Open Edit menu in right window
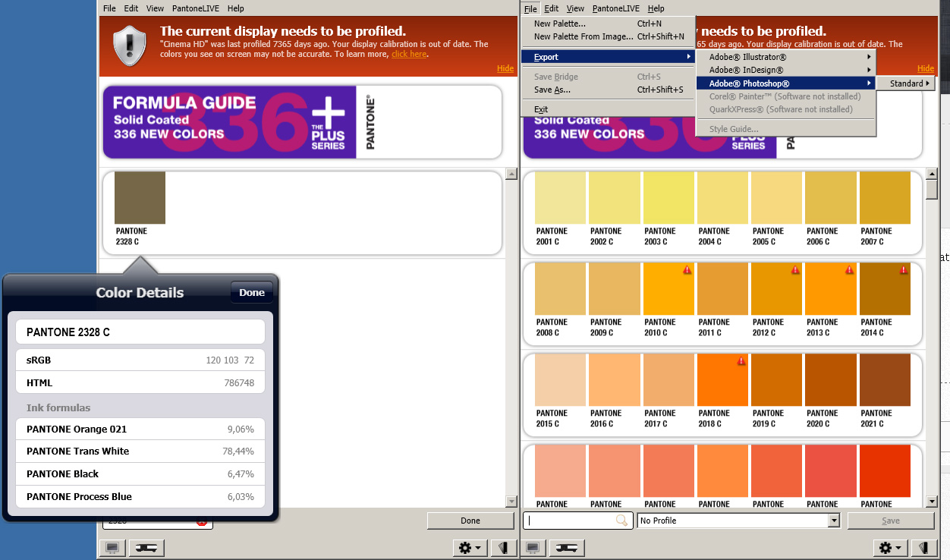950x560 pixels. [x=552, y=8]
